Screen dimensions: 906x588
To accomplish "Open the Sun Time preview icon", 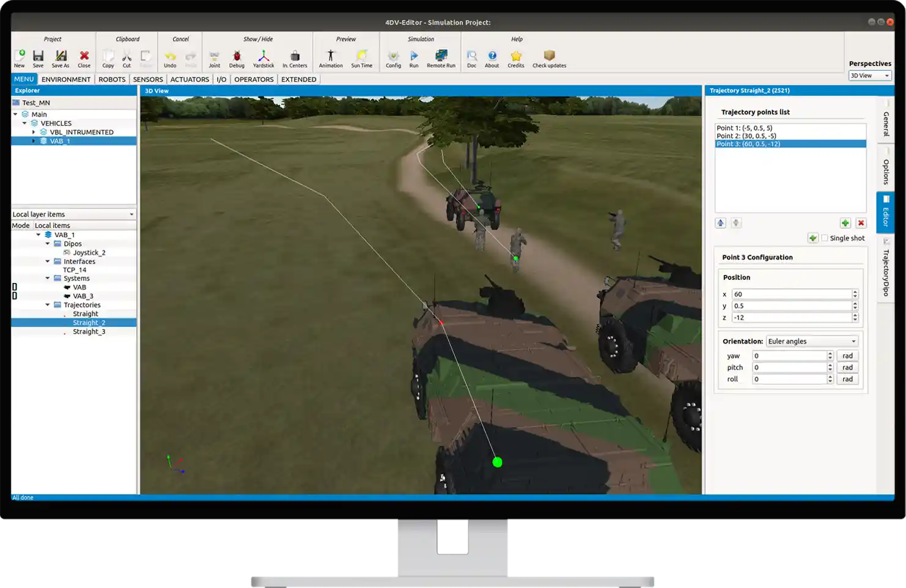I will pyautogui.click(x=361, y=56).
